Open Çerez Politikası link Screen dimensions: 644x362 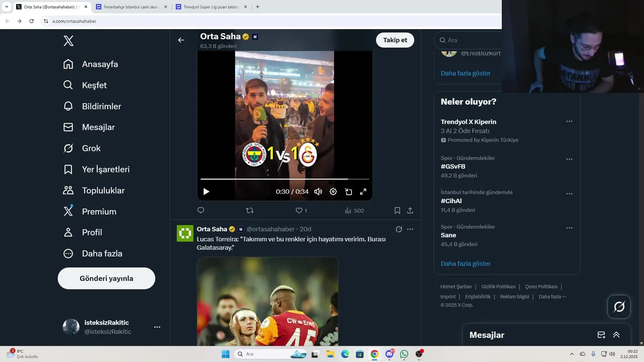pyautogui.click(x=541, y=287)
